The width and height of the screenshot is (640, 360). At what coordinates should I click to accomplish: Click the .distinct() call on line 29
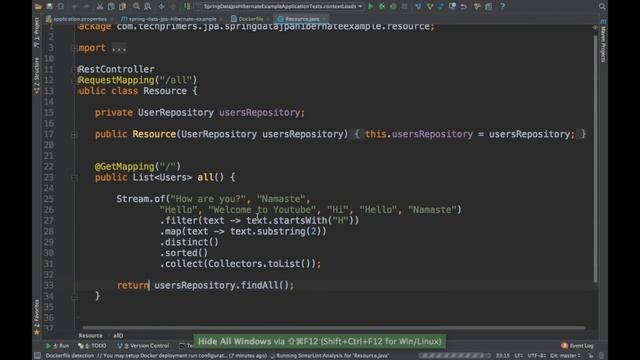(189, 242)
